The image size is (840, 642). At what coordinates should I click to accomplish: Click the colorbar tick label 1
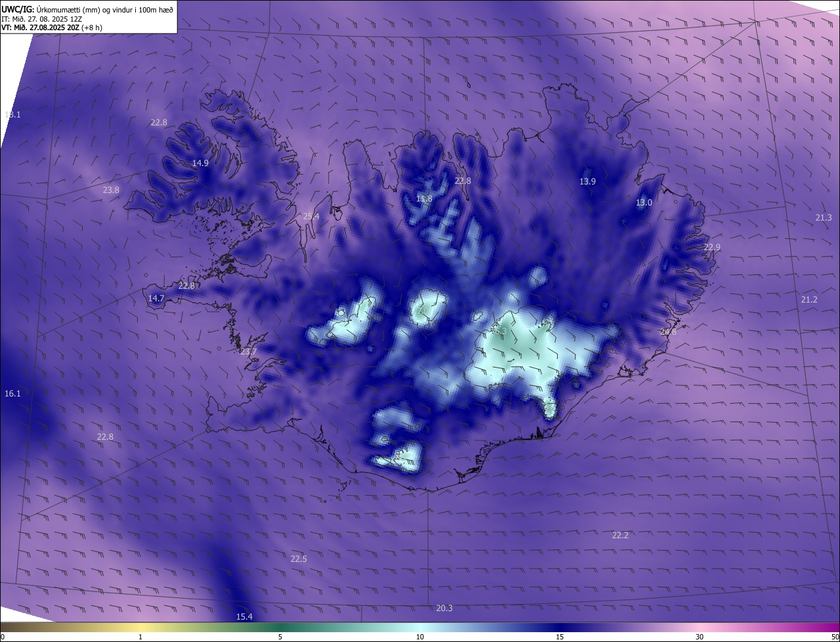tap(140, 637)
